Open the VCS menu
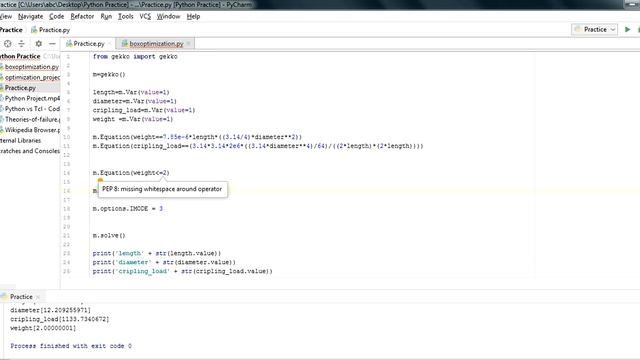This screenshot has height=360, width=640. pos(145,16)
